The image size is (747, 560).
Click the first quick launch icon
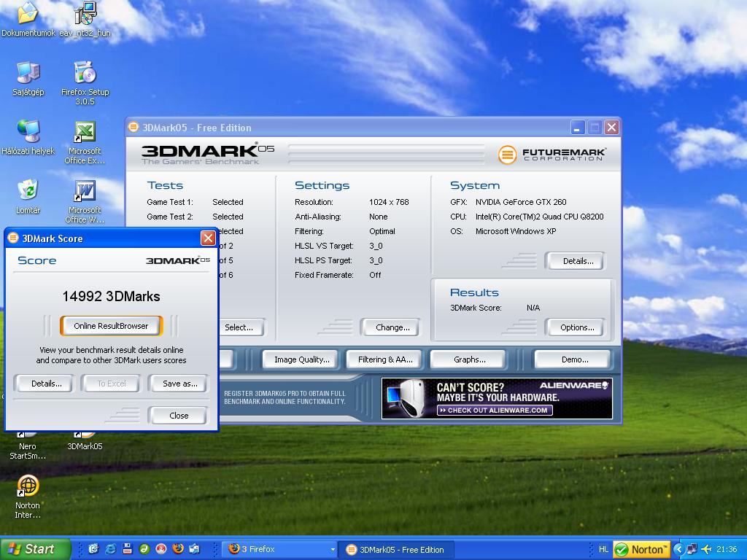(x=93, y=549)
